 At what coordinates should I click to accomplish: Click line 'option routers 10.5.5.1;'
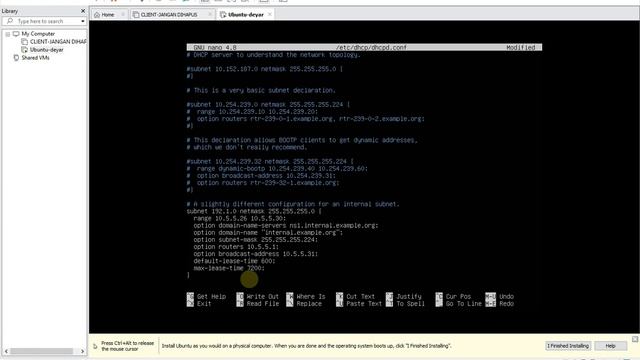click(x=236, y=247)
